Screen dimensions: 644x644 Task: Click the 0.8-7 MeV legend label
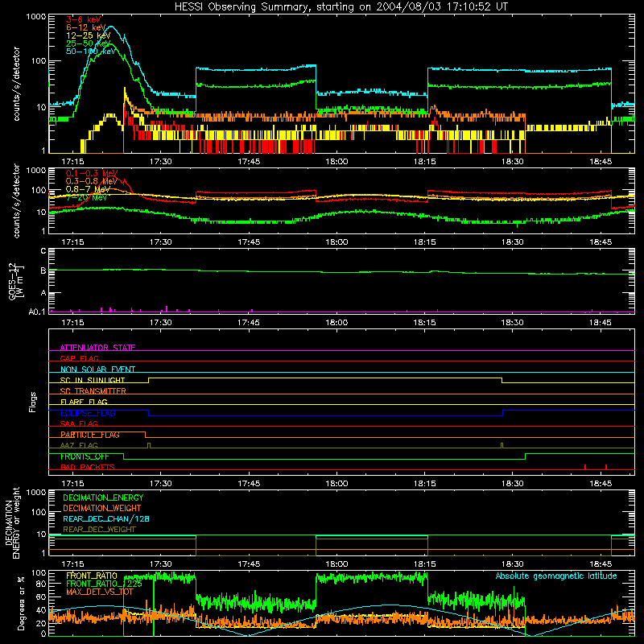pos(88,189)
